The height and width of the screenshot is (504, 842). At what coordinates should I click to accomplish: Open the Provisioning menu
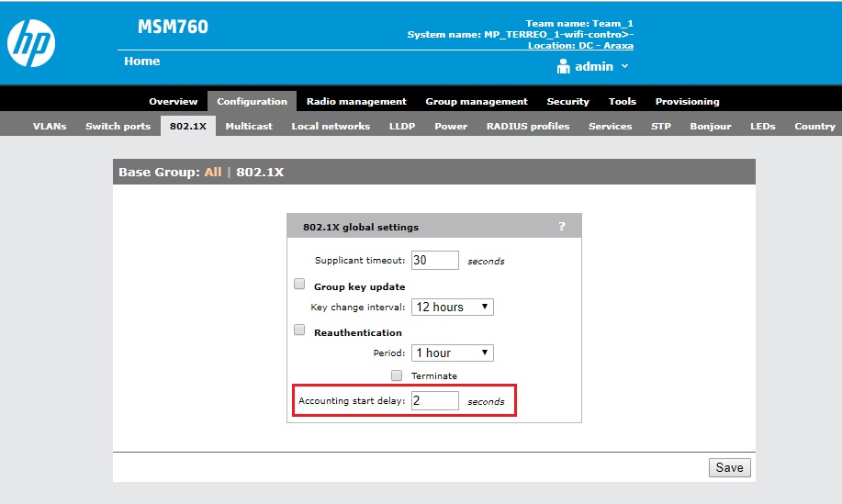pos(688,102)
